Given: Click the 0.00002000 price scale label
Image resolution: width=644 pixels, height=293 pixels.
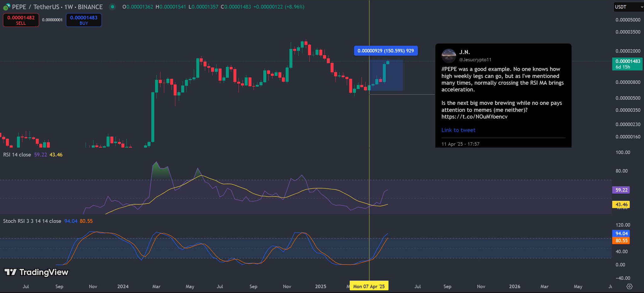Looking at the screenshot, I should coord(628,51).
